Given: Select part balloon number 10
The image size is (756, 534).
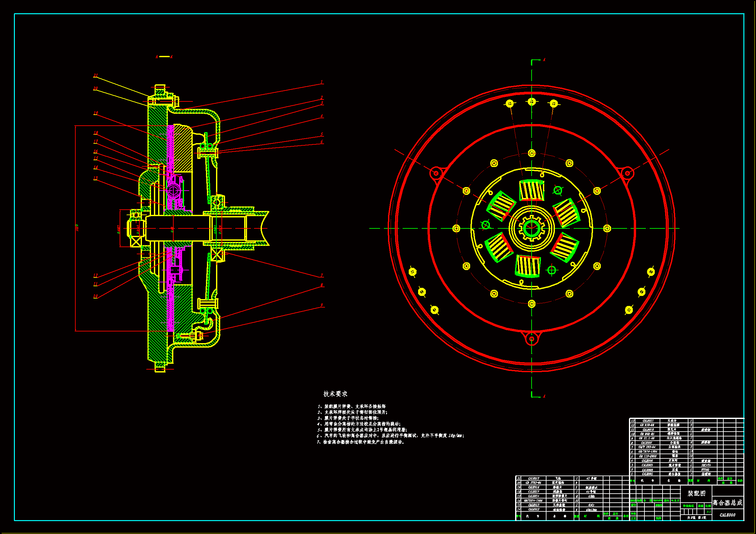Looking at the screenshot, I should (x=95, y=296).
